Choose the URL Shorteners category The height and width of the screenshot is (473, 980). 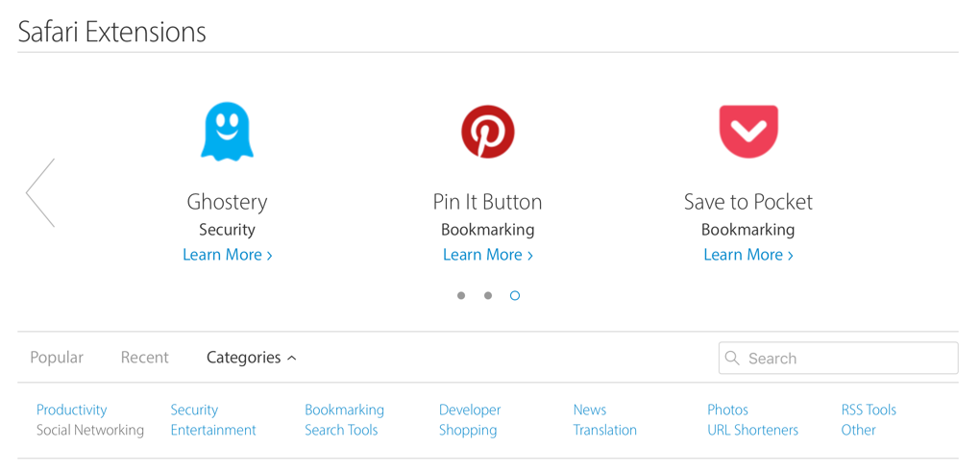tap(752, 430)
